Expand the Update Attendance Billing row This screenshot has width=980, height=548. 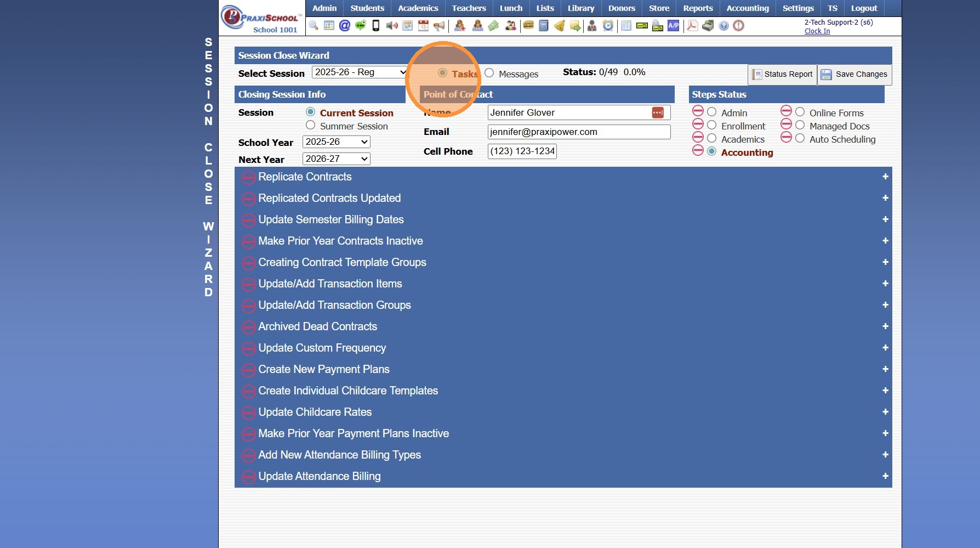885,476
